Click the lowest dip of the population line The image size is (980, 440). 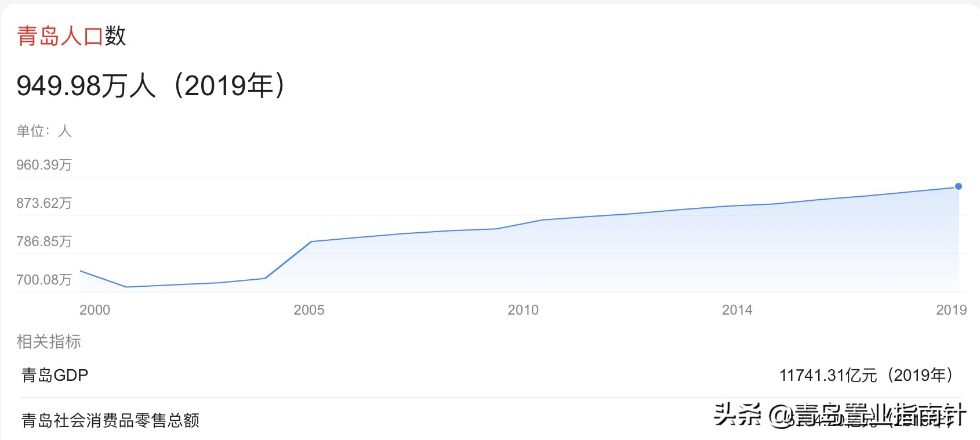[126, 287]
